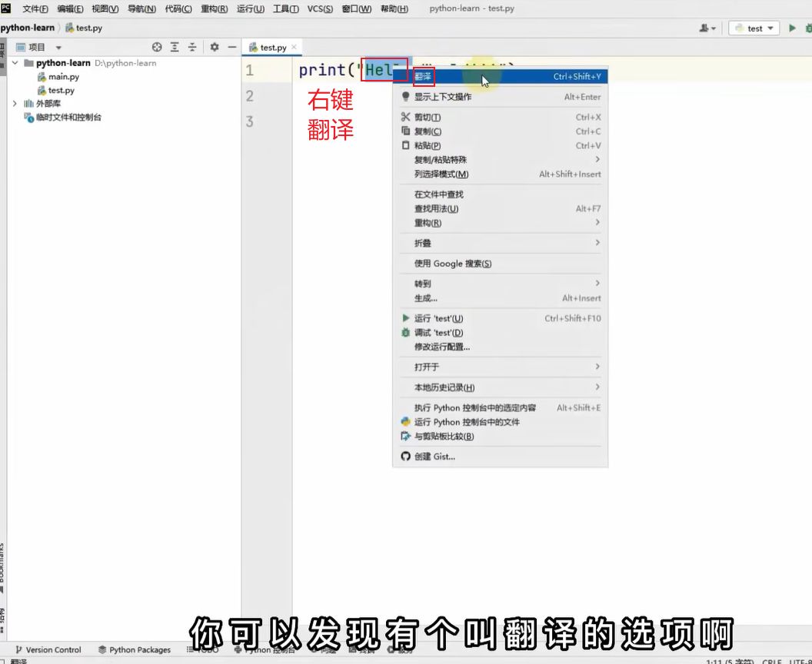Image resolution: width=812 pixels, height=664 pixels.
Task: Choose 复制(C) from the context menu
Action: pyautogui.click(x=428, y=131)
